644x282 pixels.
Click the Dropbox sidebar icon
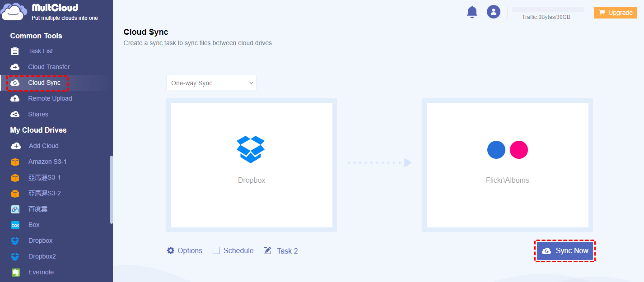(x=15, y=241)
